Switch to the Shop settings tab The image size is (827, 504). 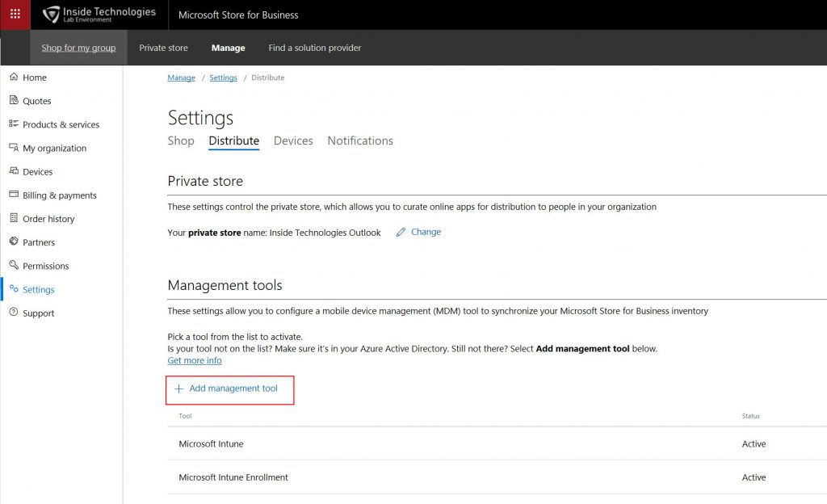click(x=181, y=141)
